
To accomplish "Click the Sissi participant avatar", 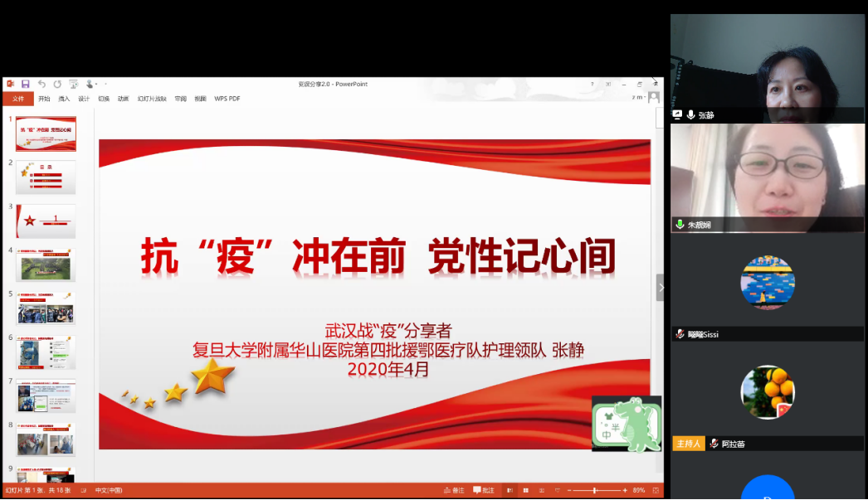I will click(x=768, y=282).
